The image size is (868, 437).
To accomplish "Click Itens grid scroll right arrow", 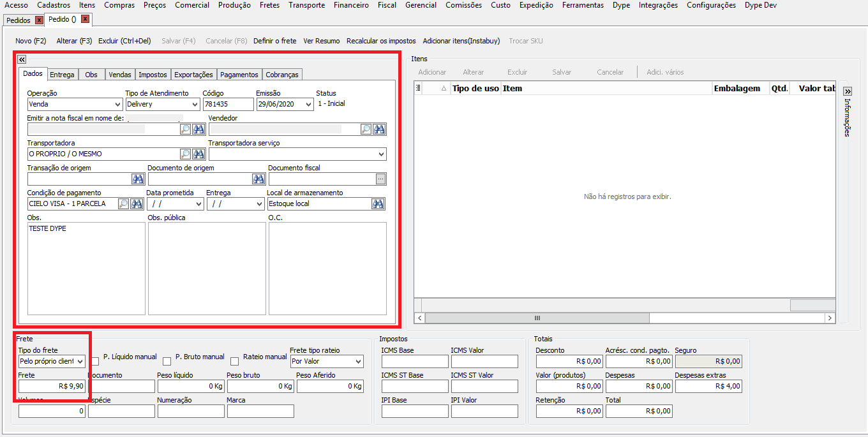I will pos(830,318).
